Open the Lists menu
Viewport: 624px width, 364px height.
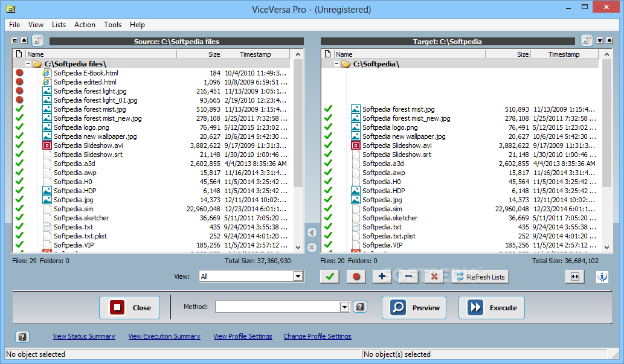click(59, 25)
